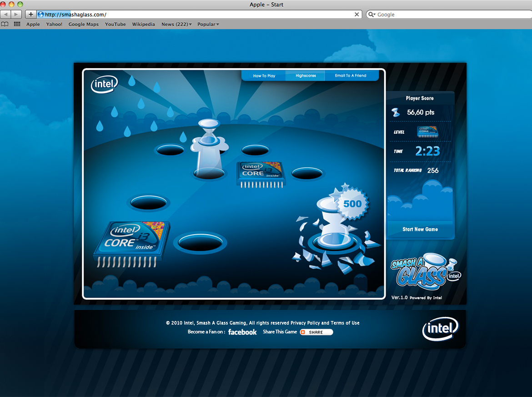Screen dimensions: 532x397
Task: Click the Intel logo inside the game's top-left corner
Action: (x=104, y=85)
